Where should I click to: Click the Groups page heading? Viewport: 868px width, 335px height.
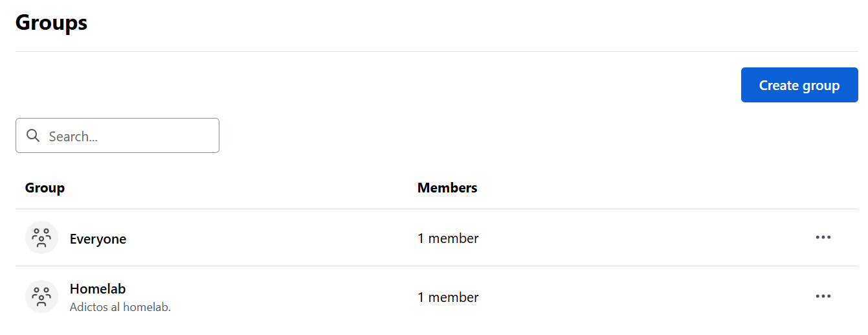51,23
